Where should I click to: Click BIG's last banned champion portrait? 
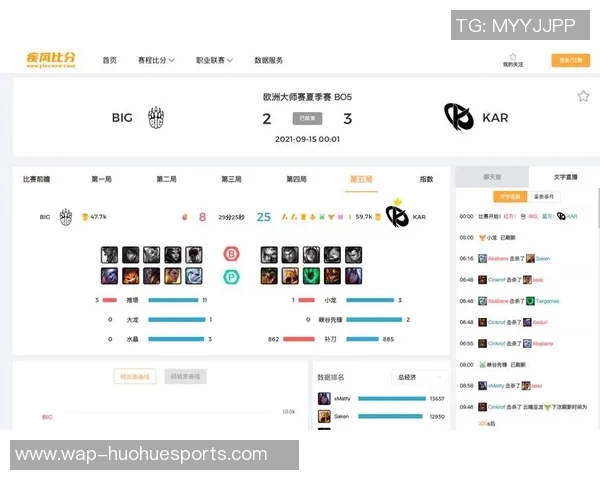[194, 255]
